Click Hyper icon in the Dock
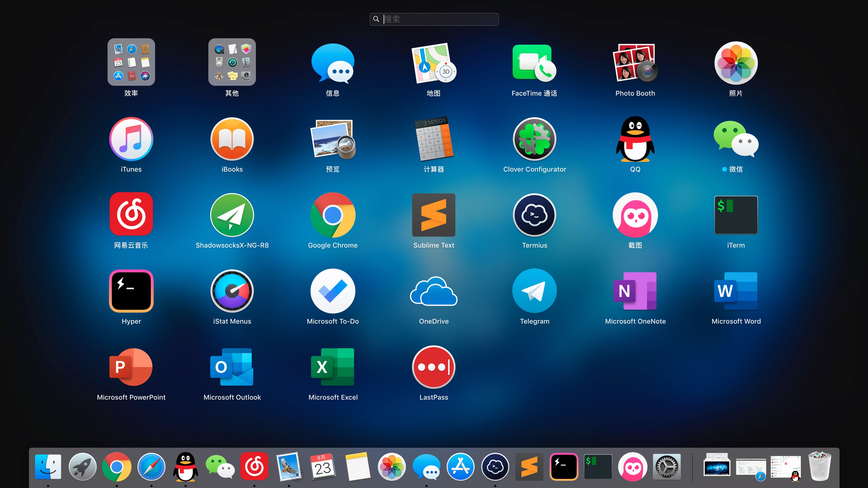This screenshot has height=488, width=868. point(564,467)
